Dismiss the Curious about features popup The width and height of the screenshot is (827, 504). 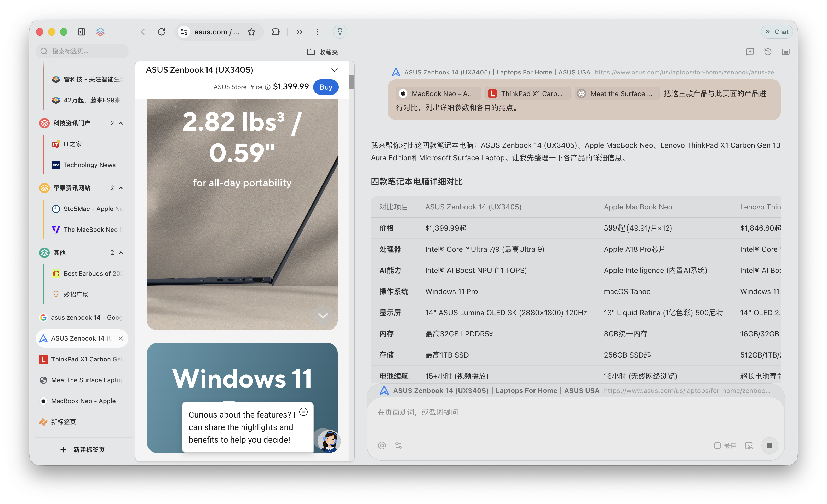tap(303, 412)
